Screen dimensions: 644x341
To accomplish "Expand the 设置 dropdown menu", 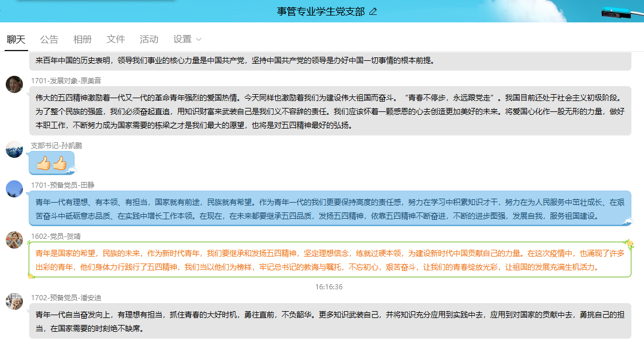I will 188,39.
